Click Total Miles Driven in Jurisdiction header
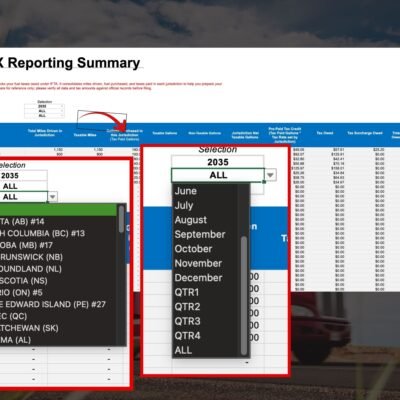Screen dimensions: 400x400 45,133
